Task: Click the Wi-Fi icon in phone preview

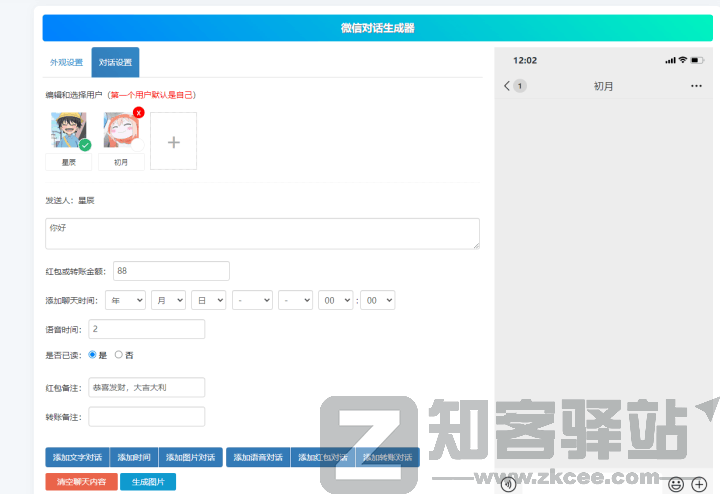Action: click(x=683, y=60)
